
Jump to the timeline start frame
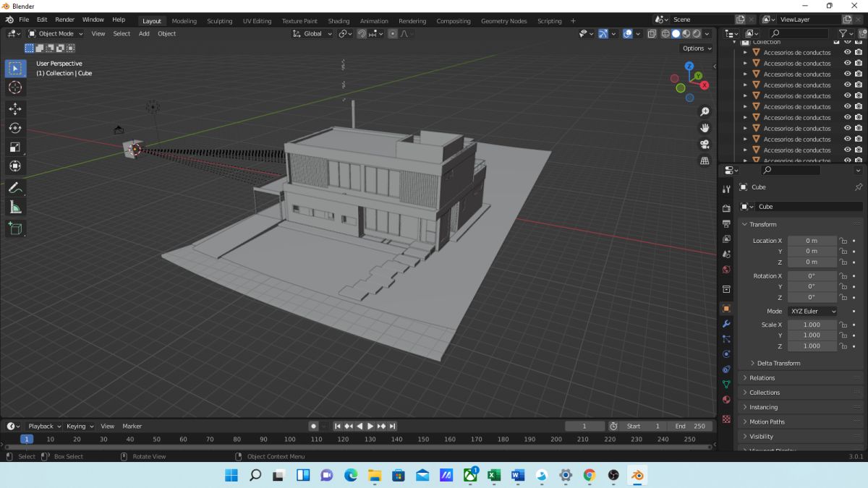[337, 426]
